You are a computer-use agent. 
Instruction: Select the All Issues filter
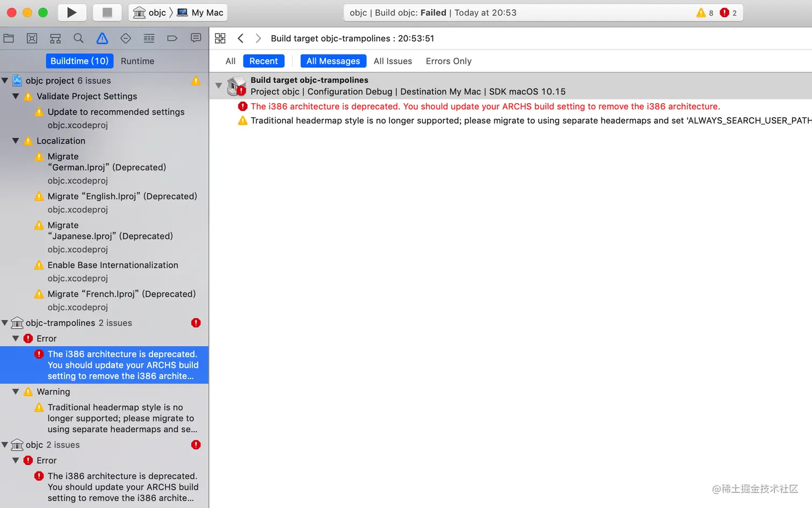(393, 61)
